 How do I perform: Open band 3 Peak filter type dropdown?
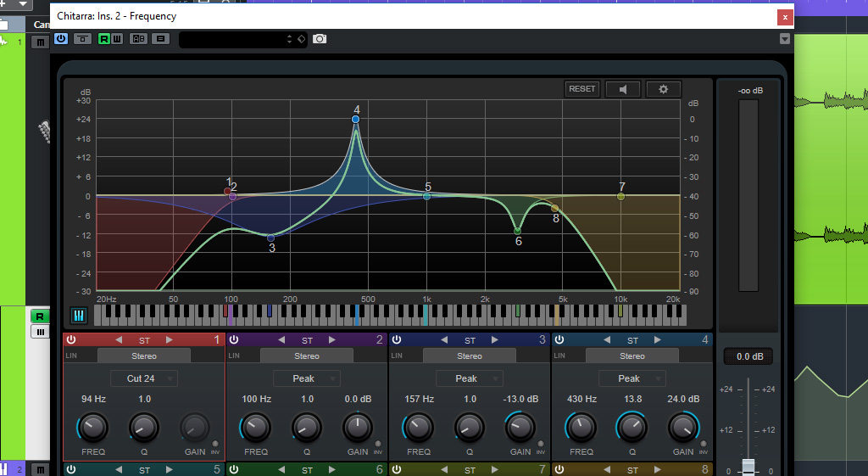click(470, 378)
